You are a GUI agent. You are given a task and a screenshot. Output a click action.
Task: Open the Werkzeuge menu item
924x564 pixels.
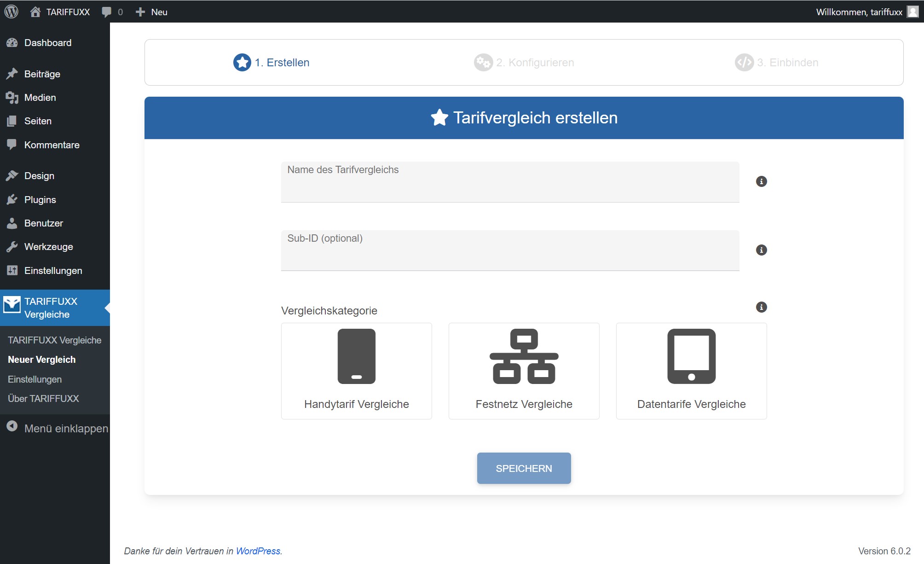pyautogui.click(x=55, y=247)
